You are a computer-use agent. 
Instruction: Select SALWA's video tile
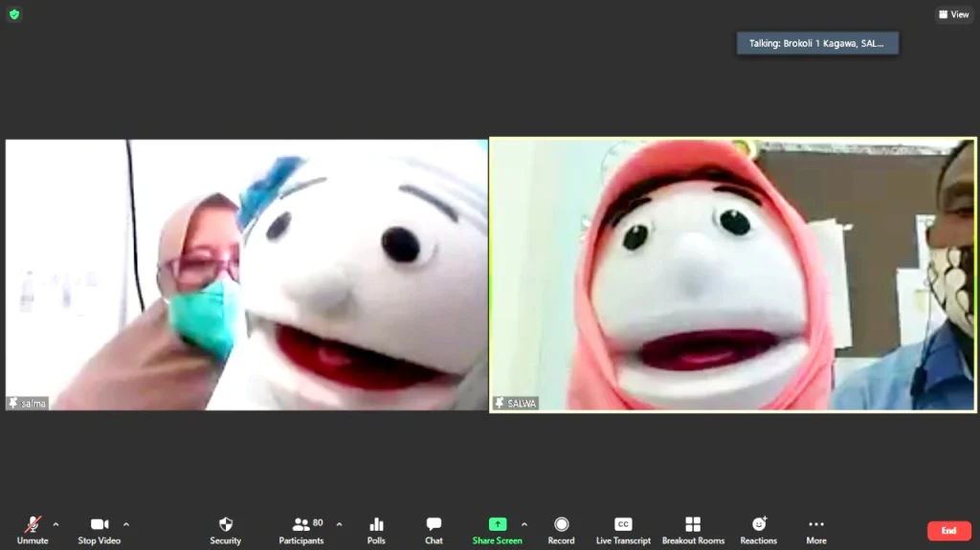(732, 275)
